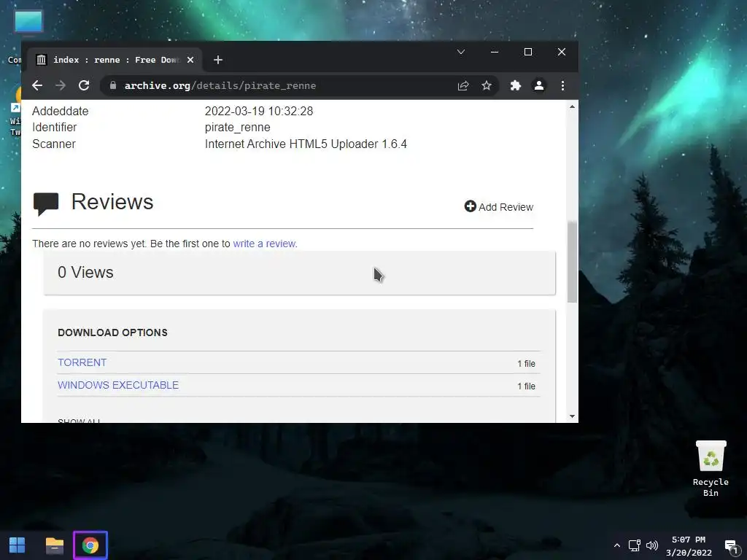
Task: Click the Addeddate label
Action: click(x=60, y=111)
